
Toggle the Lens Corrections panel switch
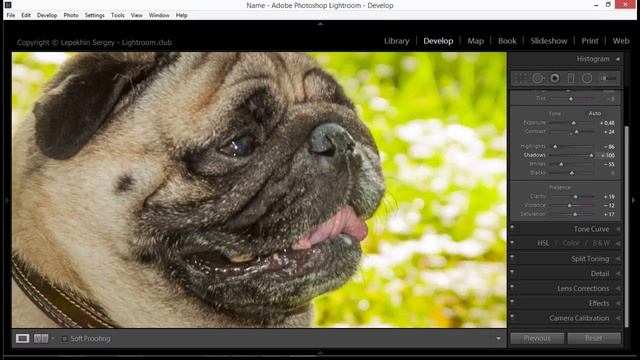pos(512,287)
